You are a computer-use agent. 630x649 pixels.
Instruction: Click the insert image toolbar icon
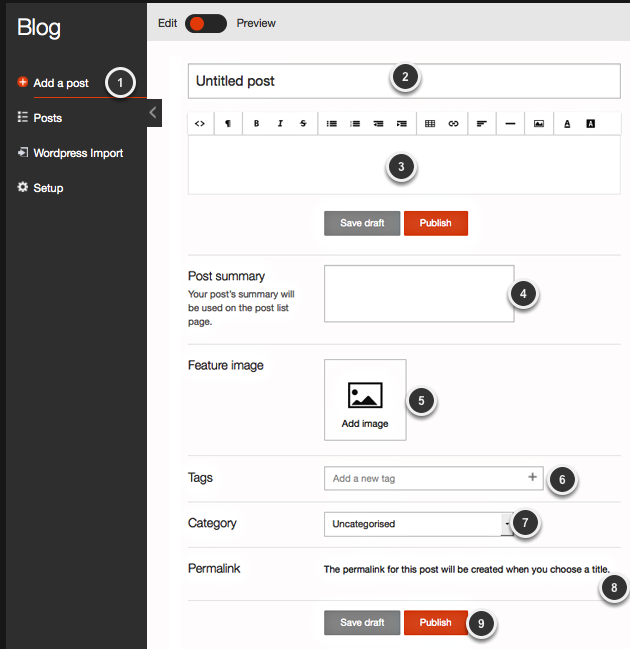538,123
